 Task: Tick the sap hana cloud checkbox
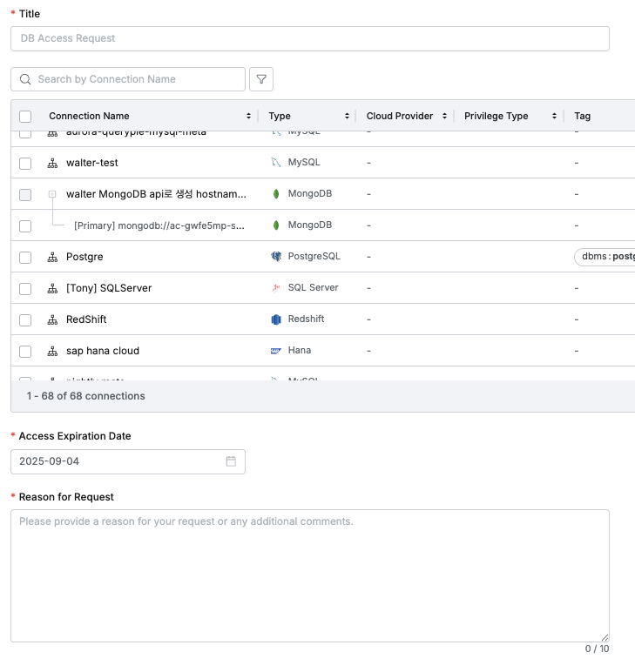click(25, 351)
